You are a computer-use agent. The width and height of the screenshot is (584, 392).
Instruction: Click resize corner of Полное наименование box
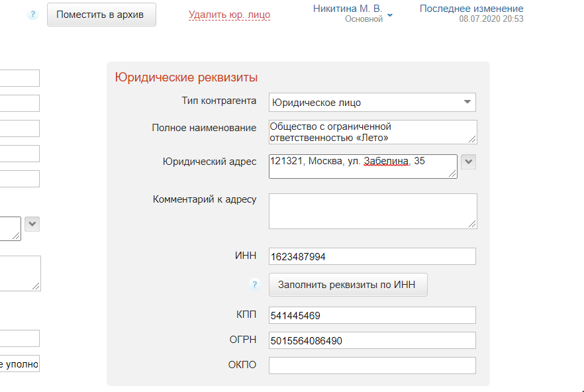(472, 140)
